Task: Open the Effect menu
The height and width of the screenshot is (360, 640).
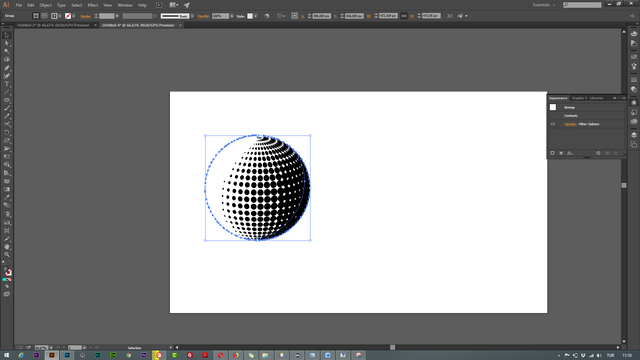Action: point(93,5)
